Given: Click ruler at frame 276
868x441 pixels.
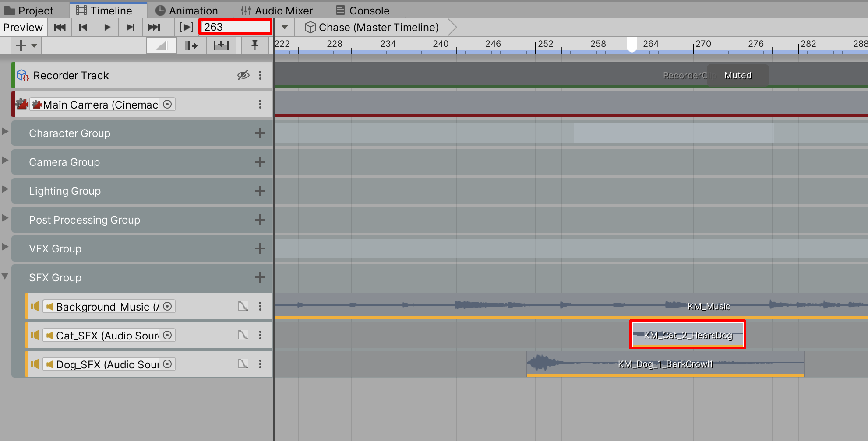Looking at the screenshot, I should pos(746,45).
